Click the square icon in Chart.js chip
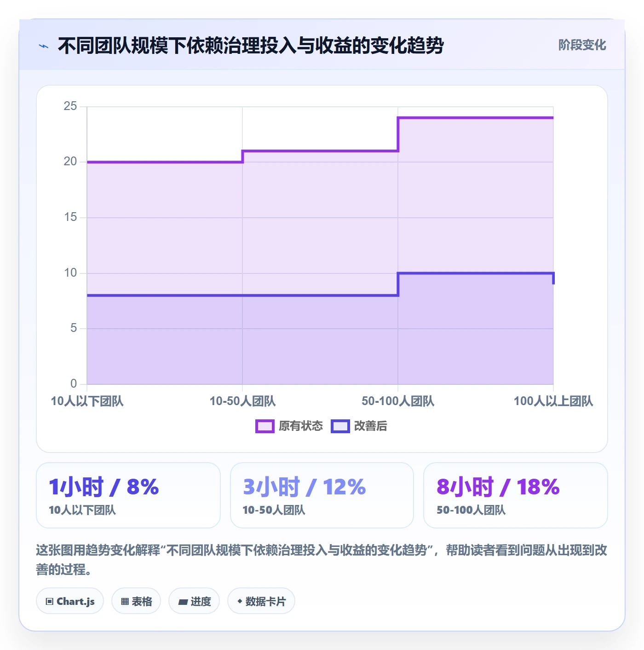Image resolution: width=644 pixels, height=650 pixels. 50,601
